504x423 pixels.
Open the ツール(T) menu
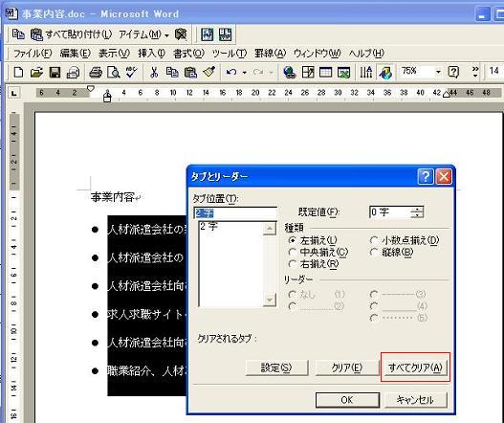coord(230,53)
